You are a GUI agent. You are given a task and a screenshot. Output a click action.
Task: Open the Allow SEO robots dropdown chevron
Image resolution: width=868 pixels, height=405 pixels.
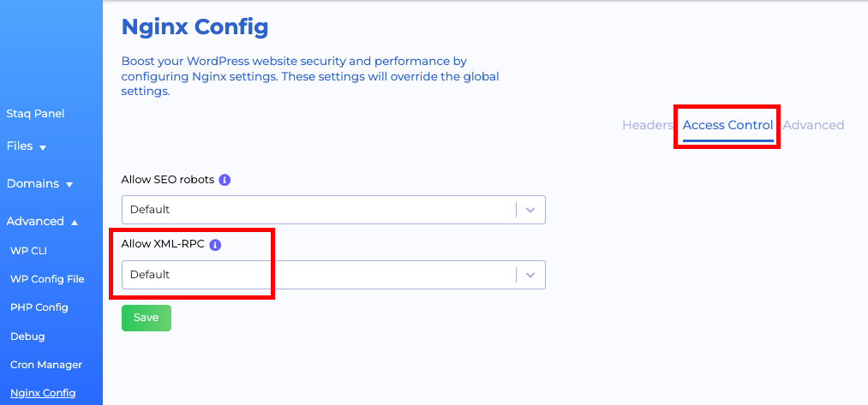pyautogui.click(x=530, y=210)
